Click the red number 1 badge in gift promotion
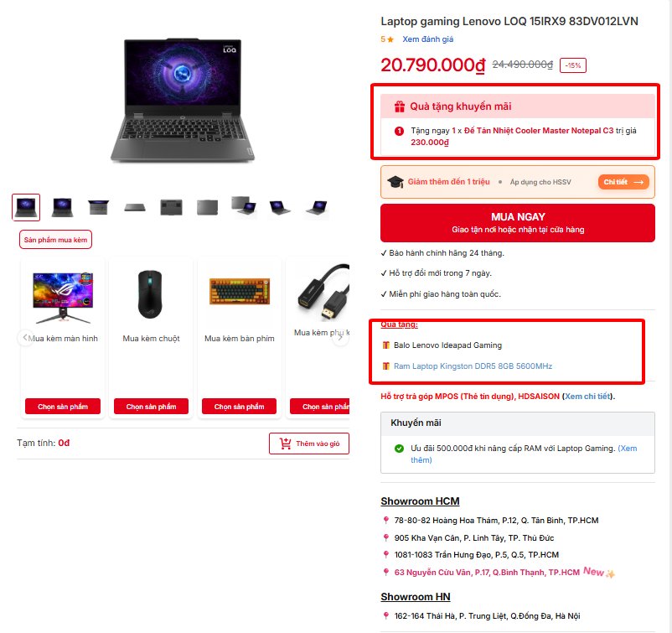The height and width of the screenshot is (633, 672). 399,131
